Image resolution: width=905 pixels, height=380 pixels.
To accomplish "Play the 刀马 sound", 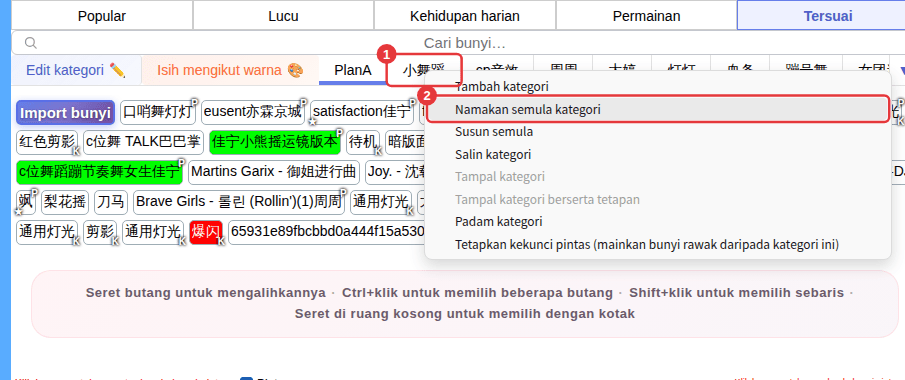I will [x=111, y=202].
